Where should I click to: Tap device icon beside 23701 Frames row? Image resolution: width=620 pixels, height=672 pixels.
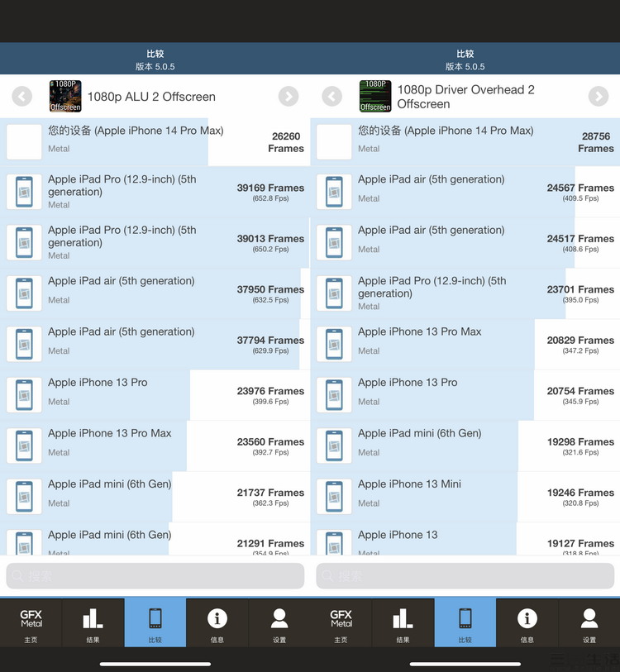pos(334,293)
